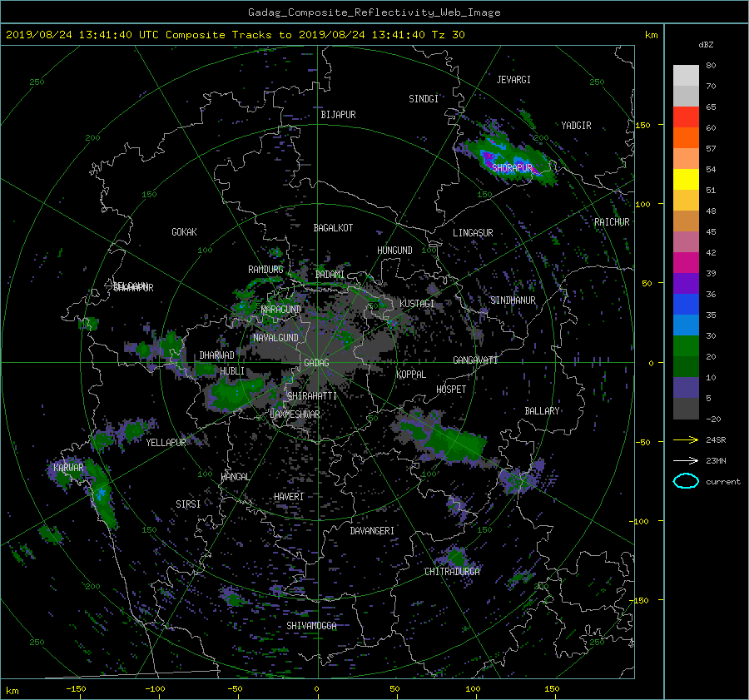Select the yellow 54 dBZ color swatch
This screenshot has width=749, height=700.
(686, 179)
